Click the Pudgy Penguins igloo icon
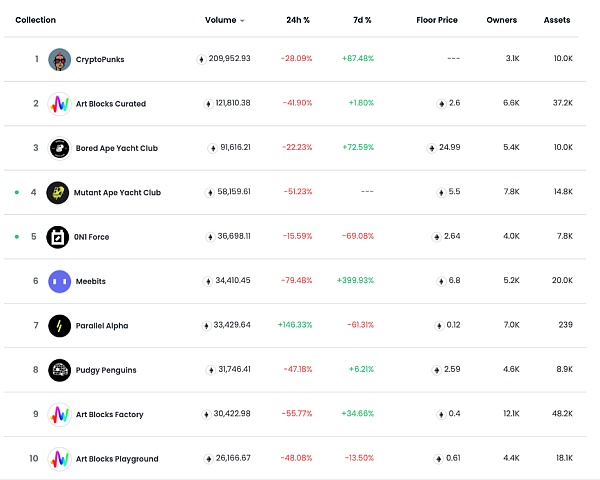Image resolution: width=600 pixels, height=480 pixels. click(x=60, y=370)
